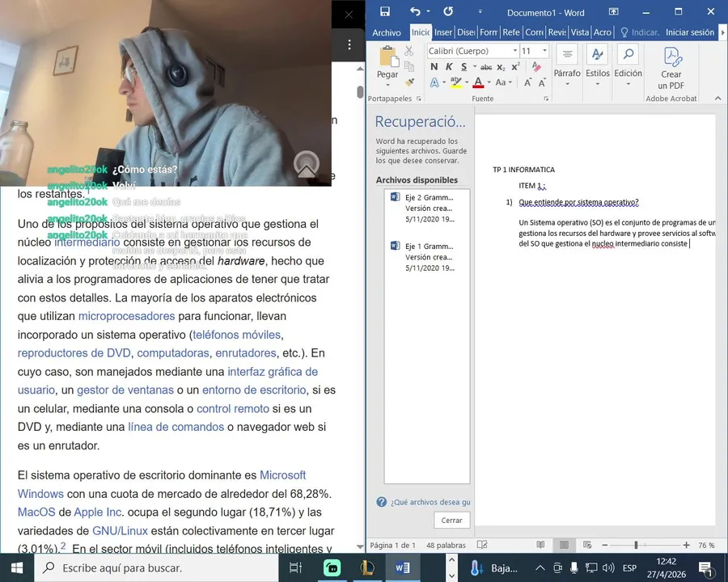Viewport: 728px width, 582px height.
Task: Open the Portapapeles dialog launcher
Action: pyautogui.click(x=419, y=99)
